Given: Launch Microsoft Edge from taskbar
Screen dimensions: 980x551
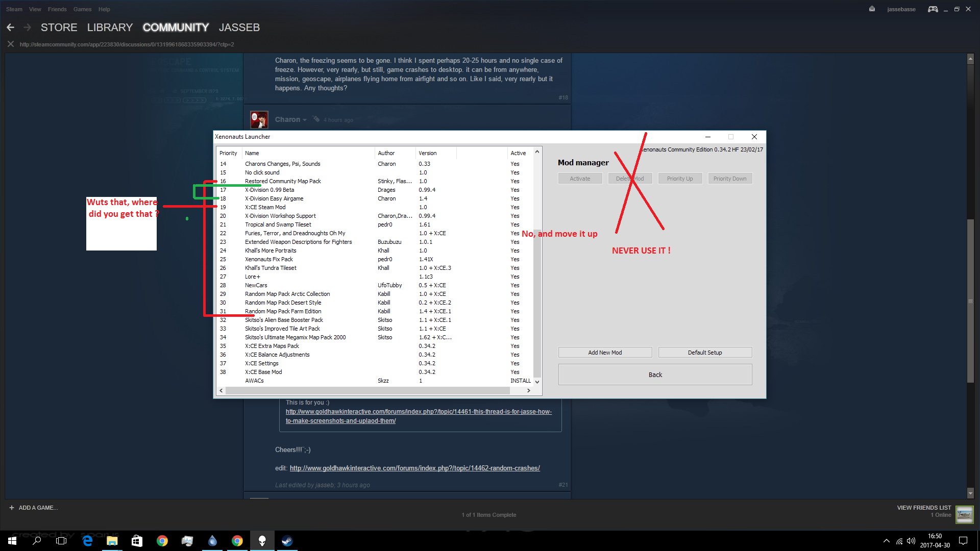Looking at the screenshot, I should tap(87, 541).
